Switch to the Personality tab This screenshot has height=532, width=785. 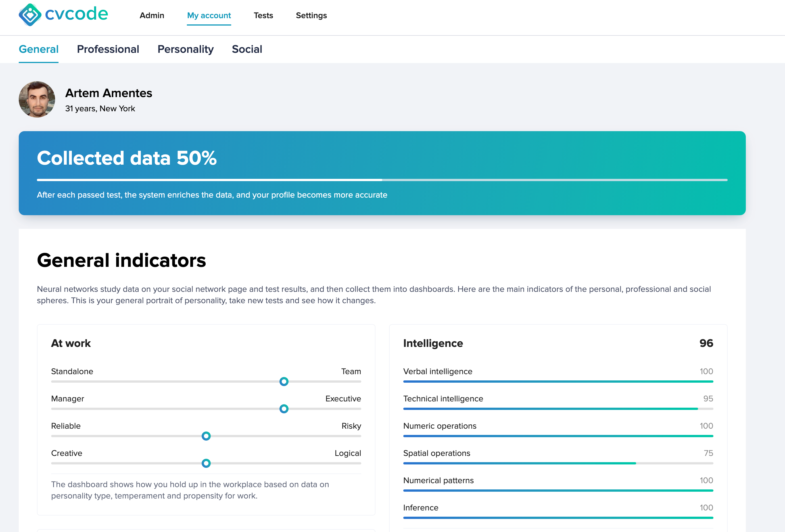point(185,49)
